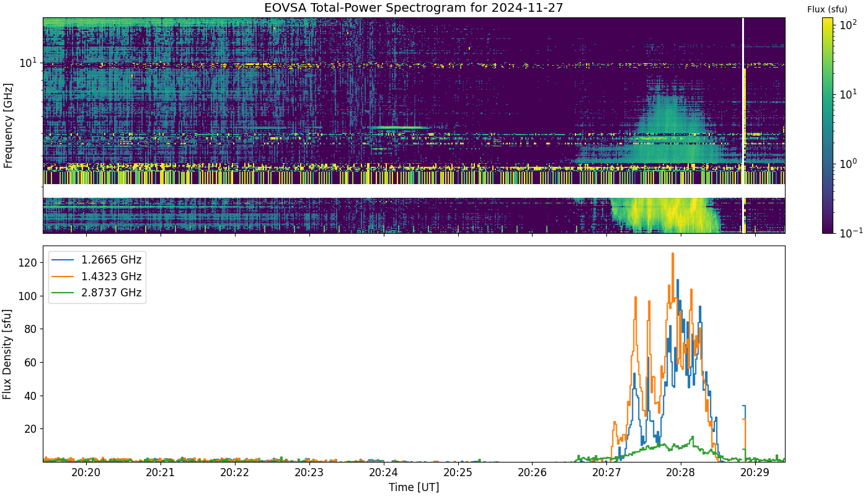
Task: Click the Flux Density [sfu] axis label
Action: pyautogui.click(x=8, y=354)
